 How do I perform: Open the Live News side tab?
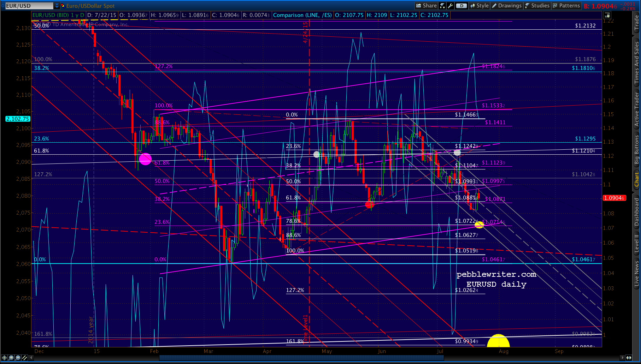click(636, 273)
